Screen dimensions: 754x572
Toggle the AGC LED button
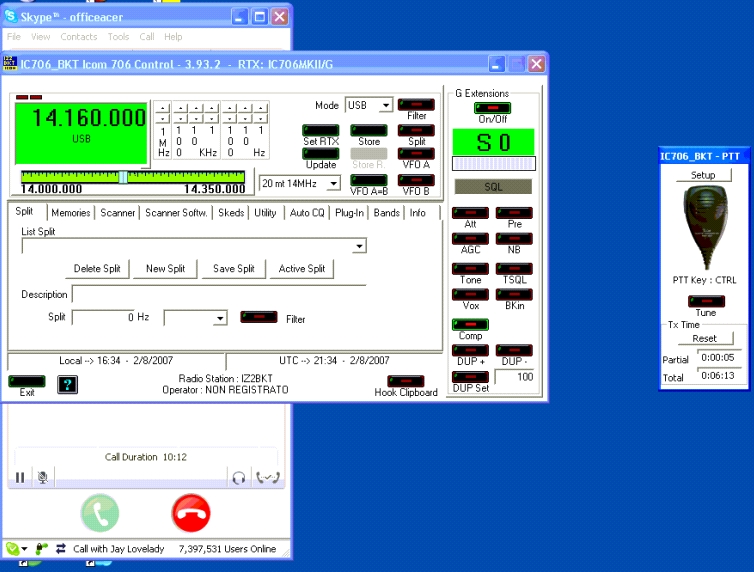coord(470,238)
